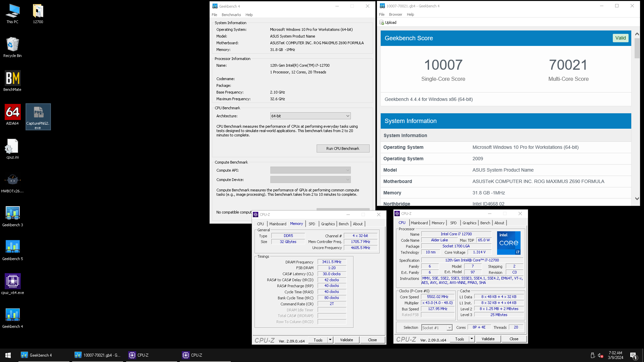
Task: Launch Geekbench 5 desktop shortcut
Action: (12, 250)
